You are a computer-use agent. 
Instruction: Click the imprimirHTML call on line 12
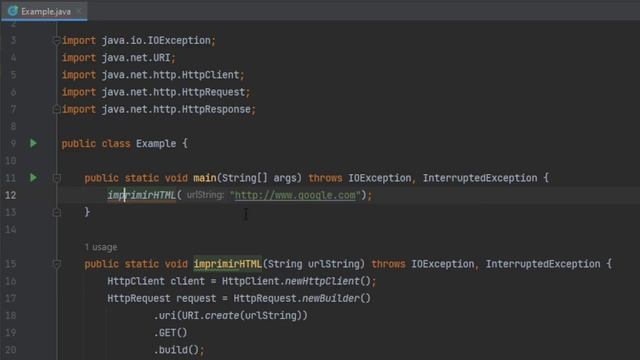(x=142, y=195)
